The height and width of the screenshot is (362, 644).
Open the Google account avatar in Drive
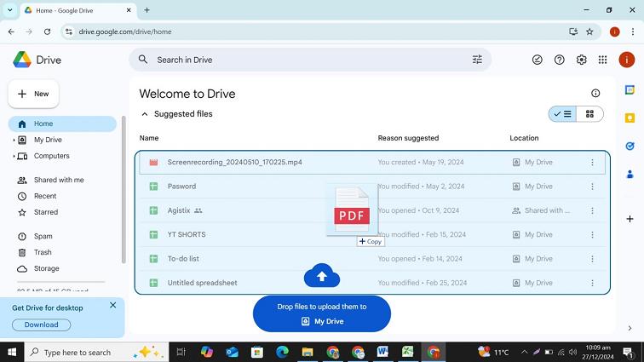(x=627, y=60)
